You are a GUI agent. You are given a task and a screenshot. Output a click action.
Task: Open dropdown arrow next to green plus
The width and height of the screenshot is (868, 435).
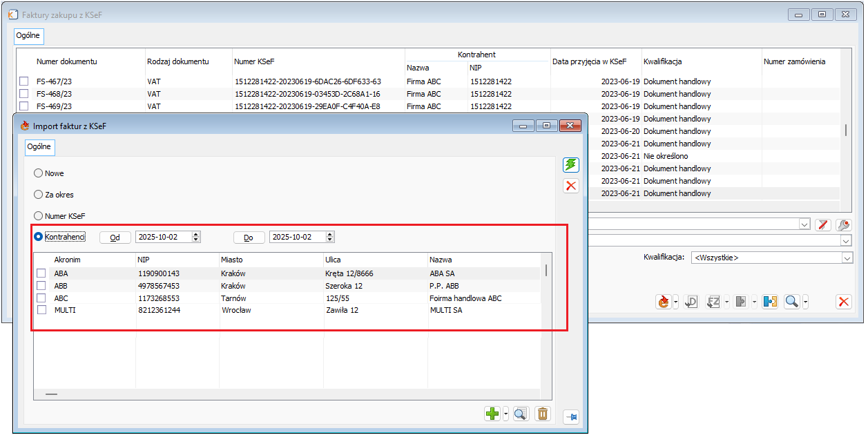click(x=506, y=414)
